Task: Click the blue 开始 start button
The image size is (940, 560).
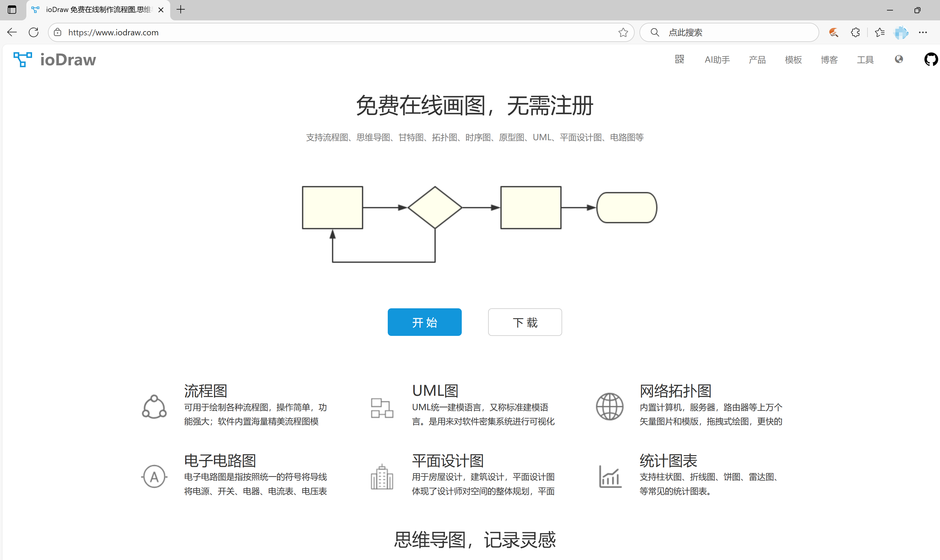Action: 425,322
